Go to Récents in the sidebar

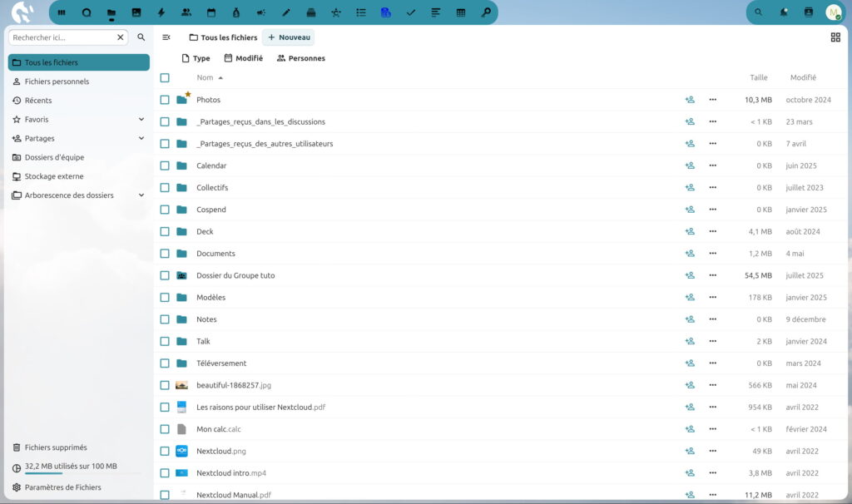click(x=79, y=101)
